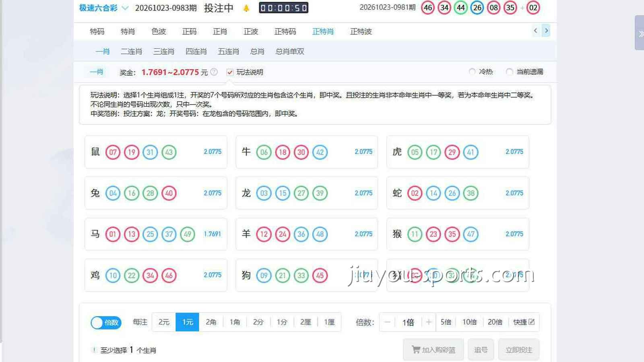Click the 立即投注 button
This screenshot has height=362, width=644.
coord(519,350)
